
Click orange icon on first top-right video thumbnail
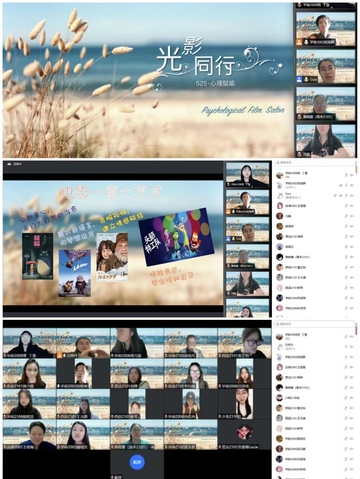tap(299, 42)
